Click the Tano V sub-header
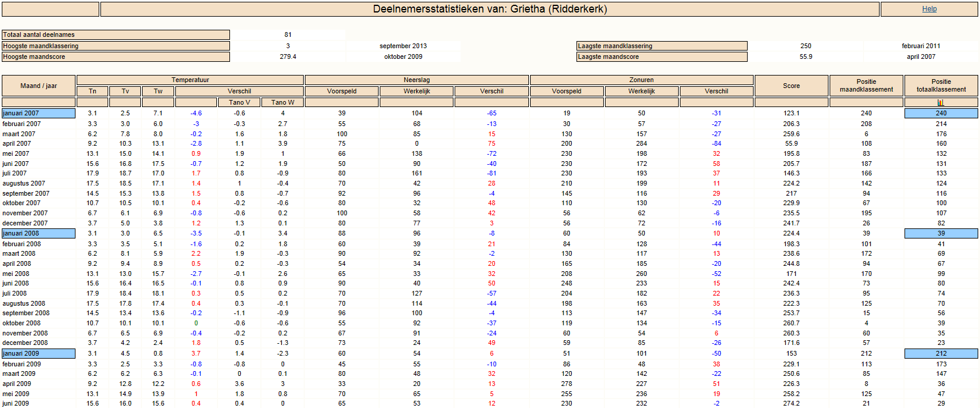Screen dimensions: 980x408 coord(240,102)
